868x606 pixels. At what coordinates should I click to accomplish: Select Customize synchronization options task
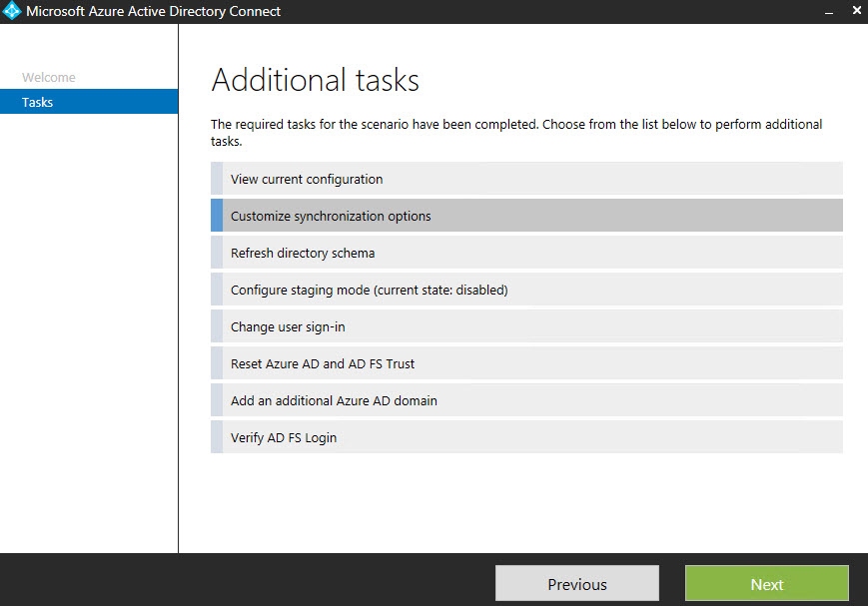(x=331, y=216)
